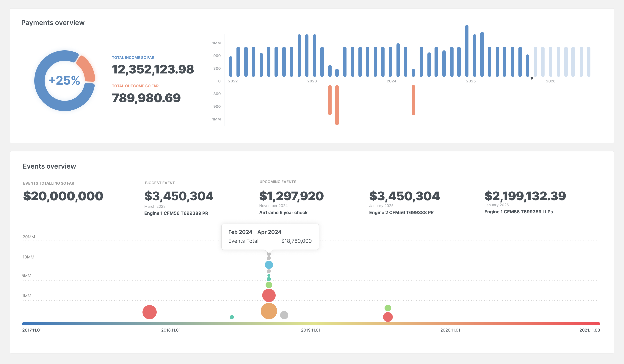
Task: Switch to the Events overview section
Action: pos(49,166)
